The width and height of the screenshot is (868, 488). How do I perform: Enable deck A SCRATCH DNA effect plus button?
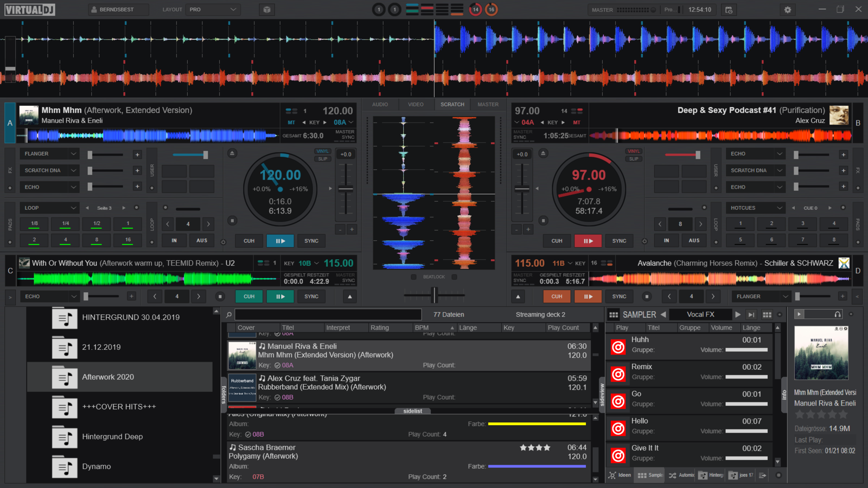[x=137, y=171]
